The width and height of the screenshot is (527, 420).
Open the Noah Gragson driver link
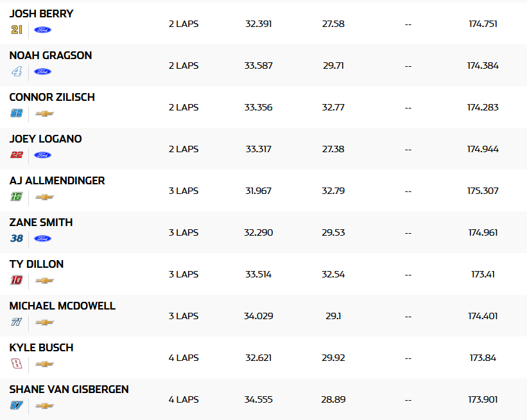[x=51, y=55]
